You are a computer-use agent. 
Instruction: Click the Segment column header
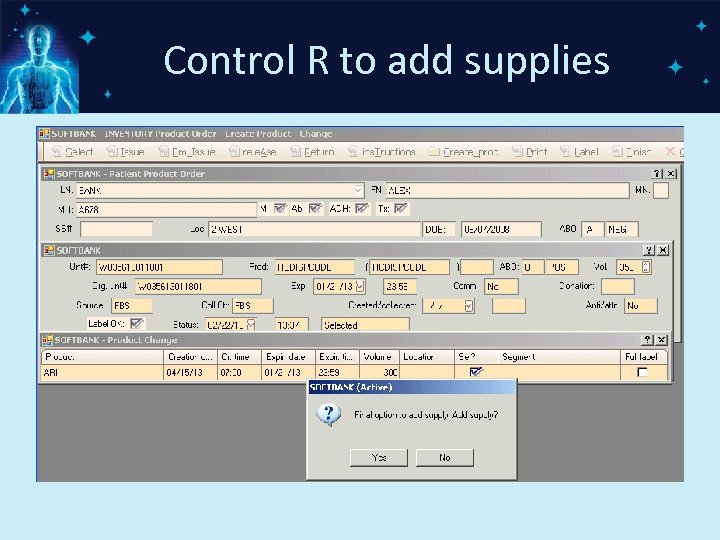[559, 357]
